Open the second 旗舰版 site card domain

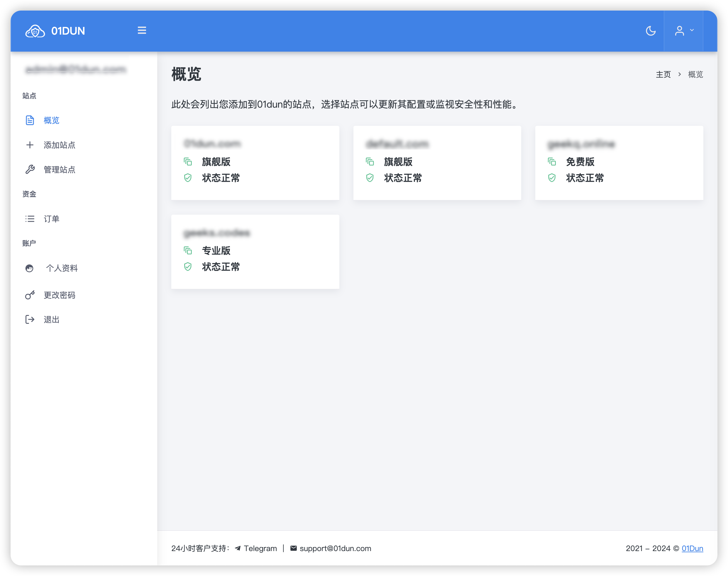tap(397, 144)
